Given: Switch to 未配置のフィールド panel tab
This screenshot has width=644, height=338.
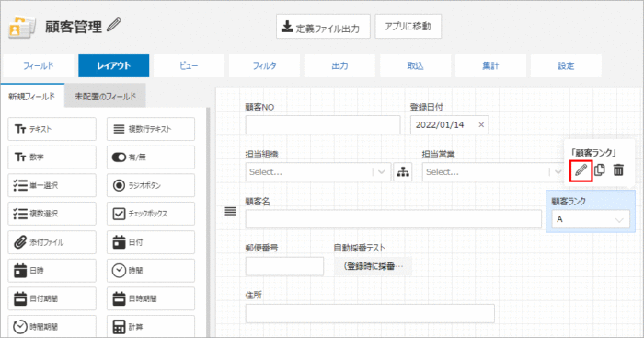Looking at the screenshot, I should point(105,96).
